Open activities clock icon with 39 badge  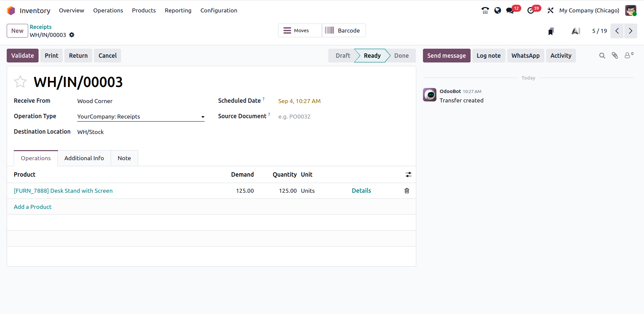531,10
